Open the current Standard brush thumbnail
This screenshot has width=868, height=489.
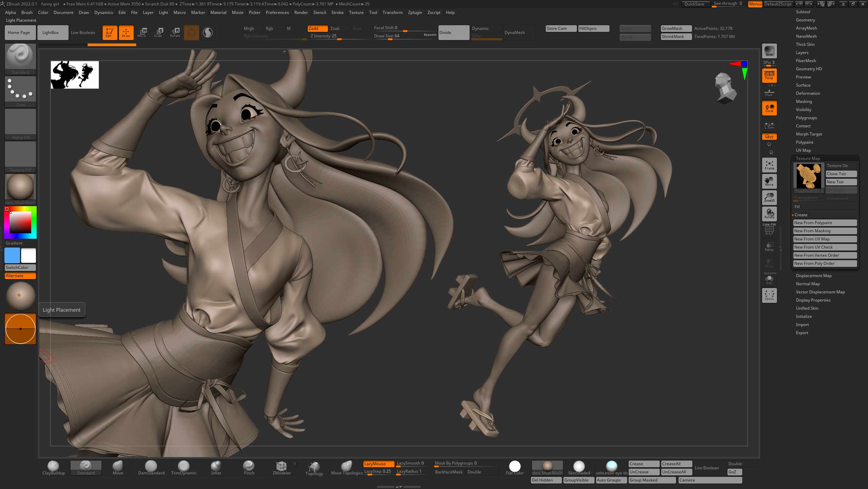[x=20, y=59]
